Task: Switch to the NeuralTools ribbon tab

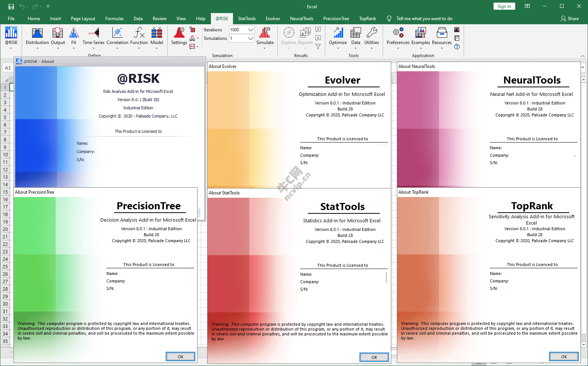Action: [x=302, y=19]
